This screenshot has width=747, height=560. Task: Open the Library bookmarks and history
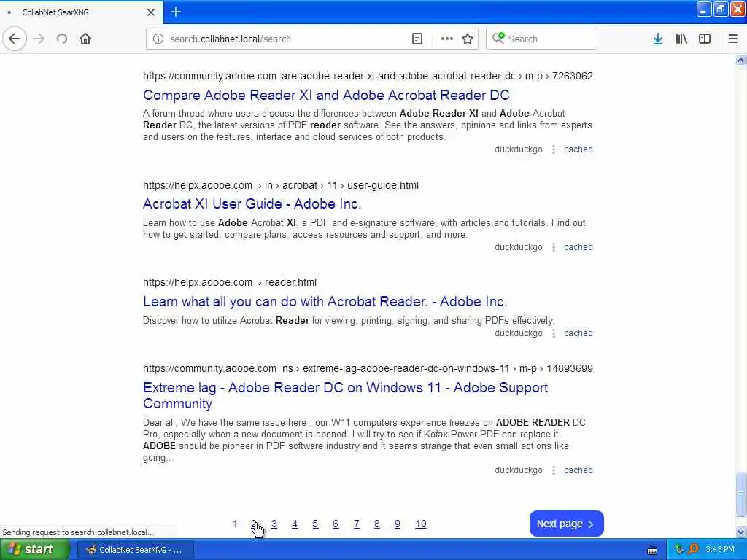pos(681,39)
